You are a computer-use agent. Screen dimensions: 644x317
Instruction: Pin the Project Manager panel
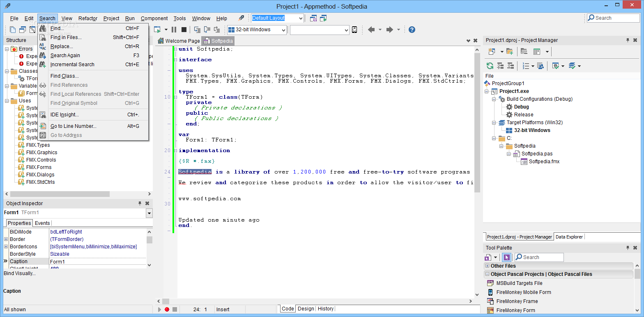[628, 40]
